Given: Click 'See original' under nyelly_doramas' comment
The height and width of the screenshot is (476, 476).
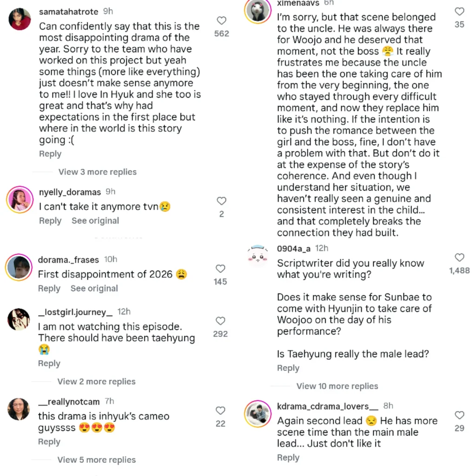Looking at the screenshot, I should 95,220.
